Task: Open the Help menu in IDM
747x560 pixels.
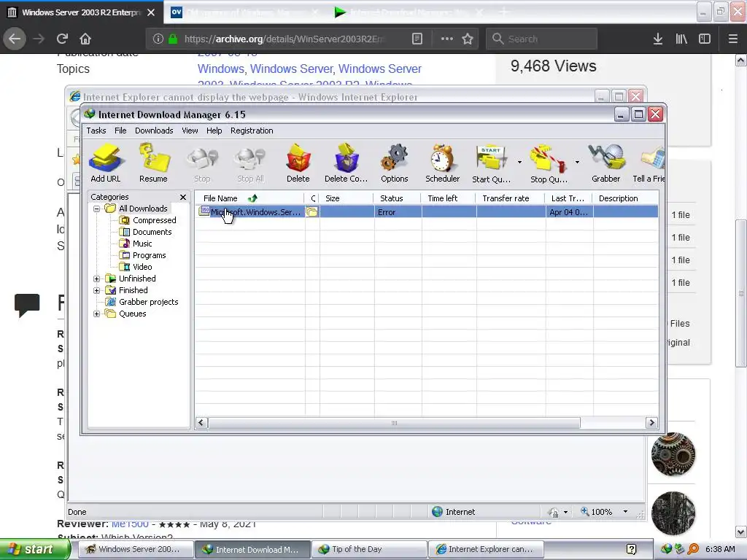Action: 214,131
